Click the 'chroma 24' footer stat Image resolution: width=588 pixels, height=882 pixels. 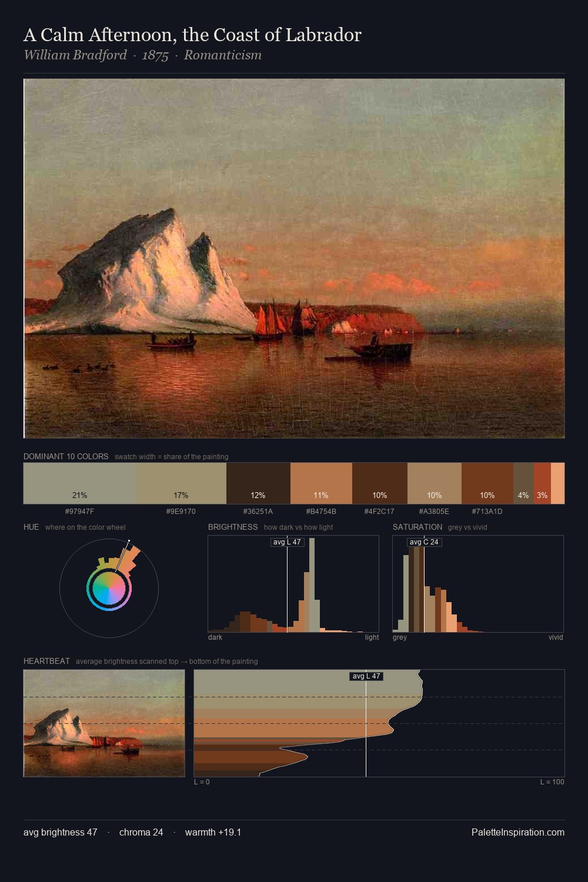click(141, 832)
